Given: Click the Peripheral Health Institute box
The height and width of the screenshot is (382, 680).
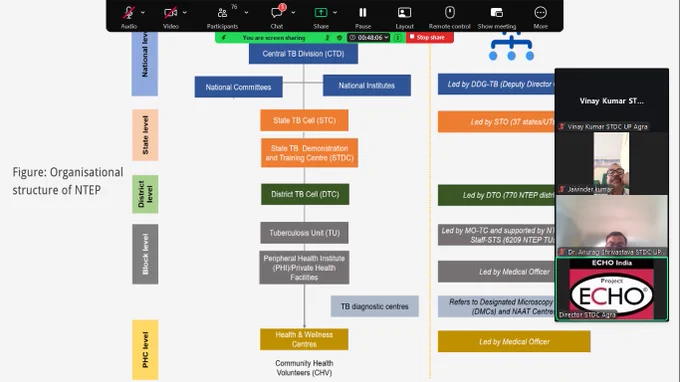Looking at the screenshot, I should pyautogui.click(x=304, y=268).
